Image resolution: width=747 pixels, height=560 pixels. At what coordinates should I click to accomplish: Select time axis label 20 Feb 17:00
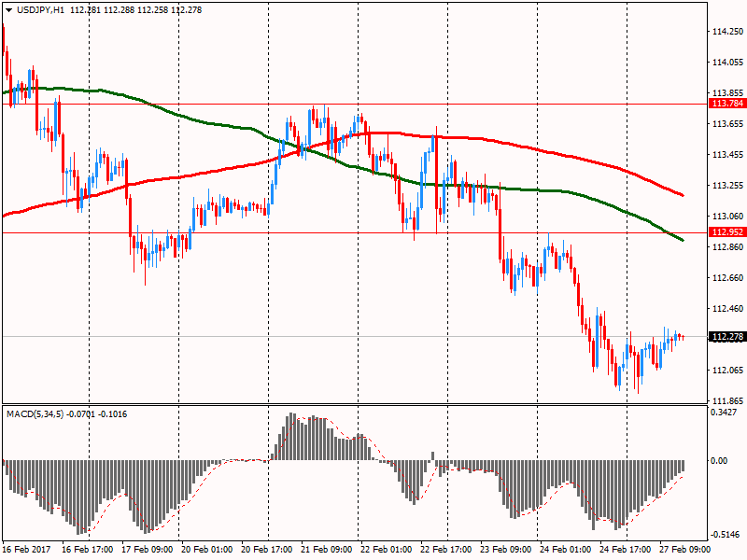click(x=267, y=549)
